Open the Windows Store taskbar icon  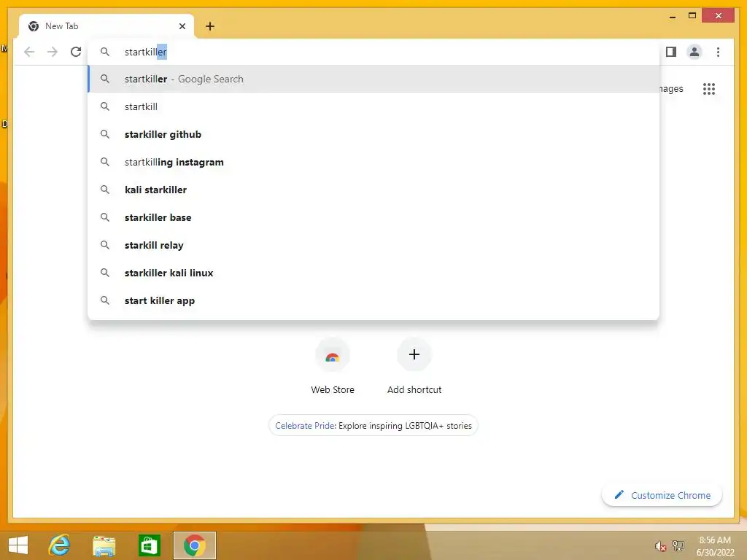(x=149, y=545)
